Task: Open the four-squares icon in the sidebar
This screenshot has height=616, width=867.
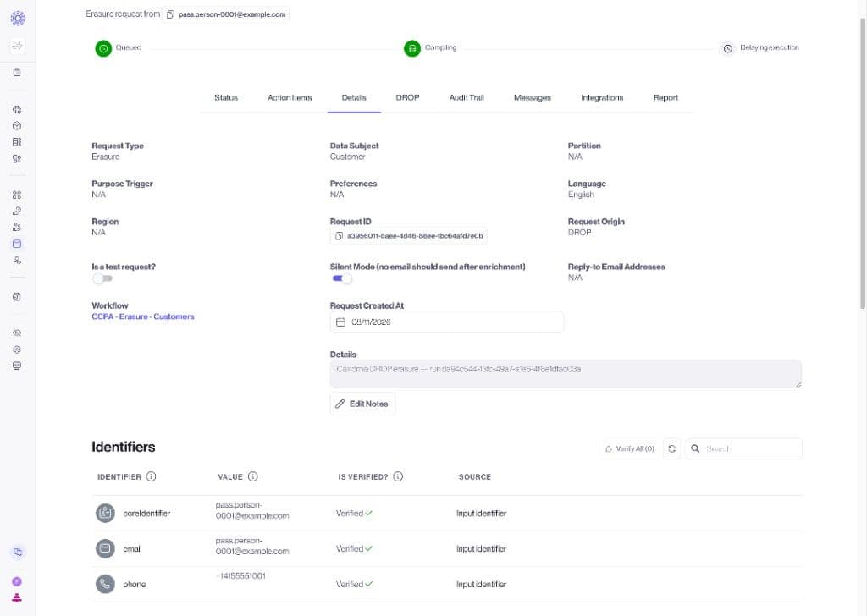Action: pos(17,195)
